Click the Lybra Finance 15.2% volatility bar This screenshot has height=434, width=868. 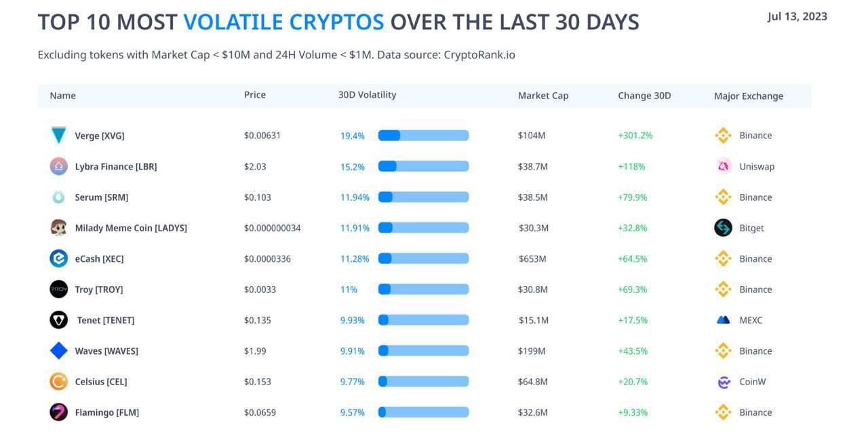click(x=423, y=166)
